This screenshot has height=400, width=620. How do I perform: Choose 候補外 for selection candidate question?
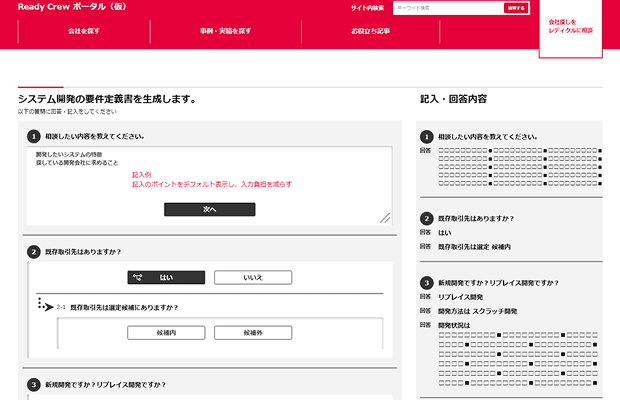tap(252, 332)
